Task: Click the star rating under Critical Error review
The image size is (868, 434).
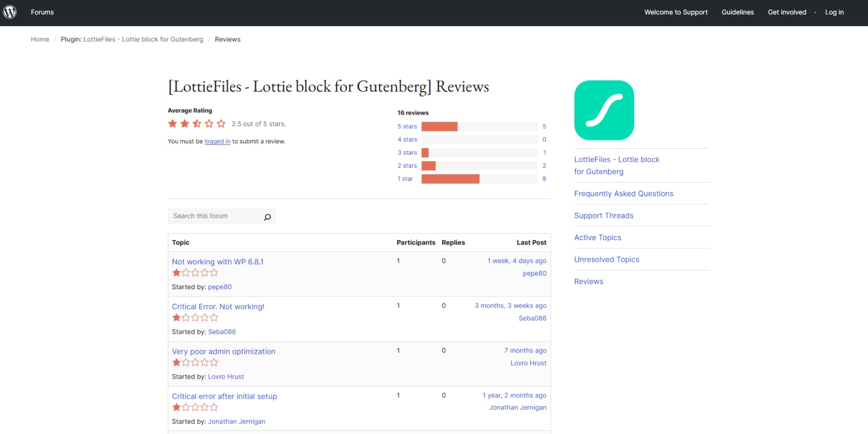Action: coord(195,317)
